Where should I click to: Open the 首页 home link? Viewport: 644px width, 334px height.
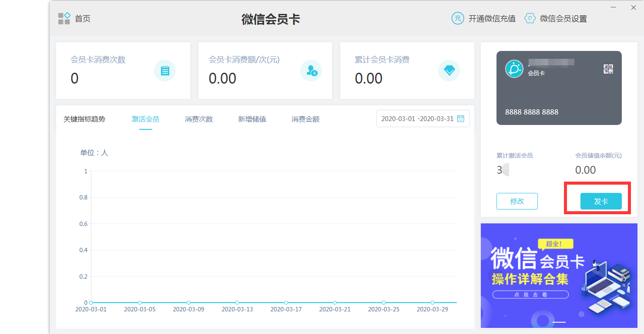click(83, 19)
